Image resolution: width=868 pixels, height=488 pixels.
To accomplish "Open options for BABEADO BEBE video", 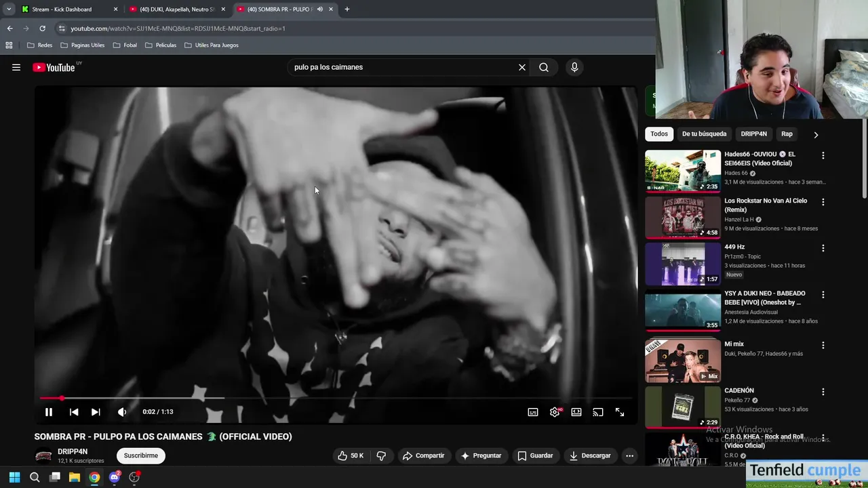I will [823, 295].
